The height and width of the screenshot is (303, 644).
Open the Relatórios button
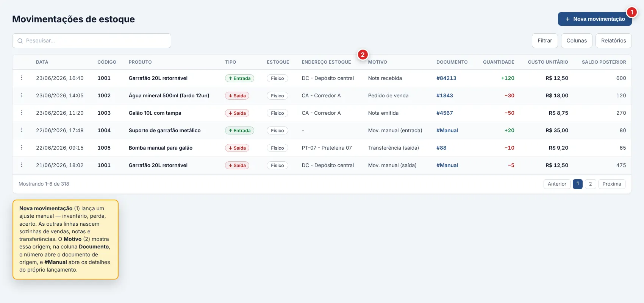[x=614, y=41]
